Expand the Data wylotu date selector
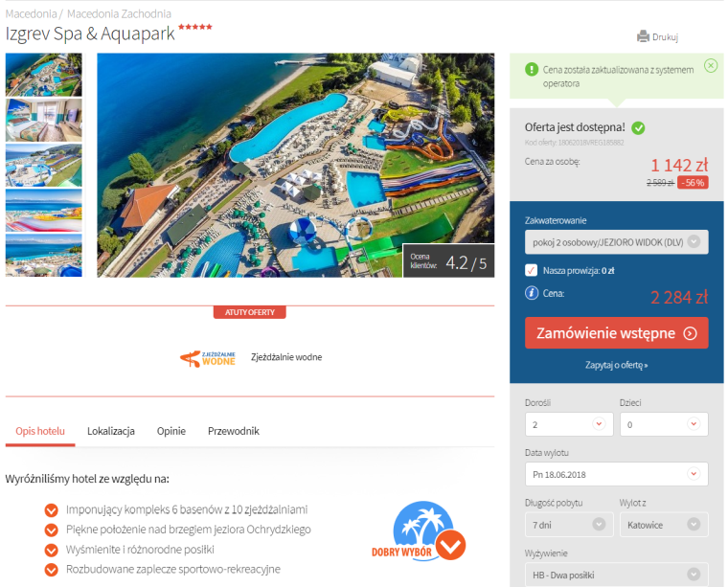The image size is (728, 587). [x=616, y=473]
